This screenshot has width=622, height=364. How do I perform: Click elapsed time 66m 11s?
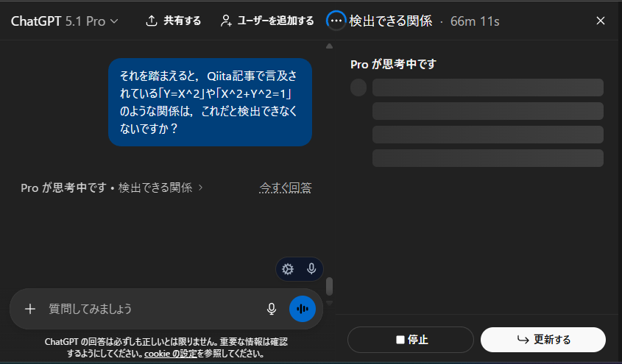[475, 21]
